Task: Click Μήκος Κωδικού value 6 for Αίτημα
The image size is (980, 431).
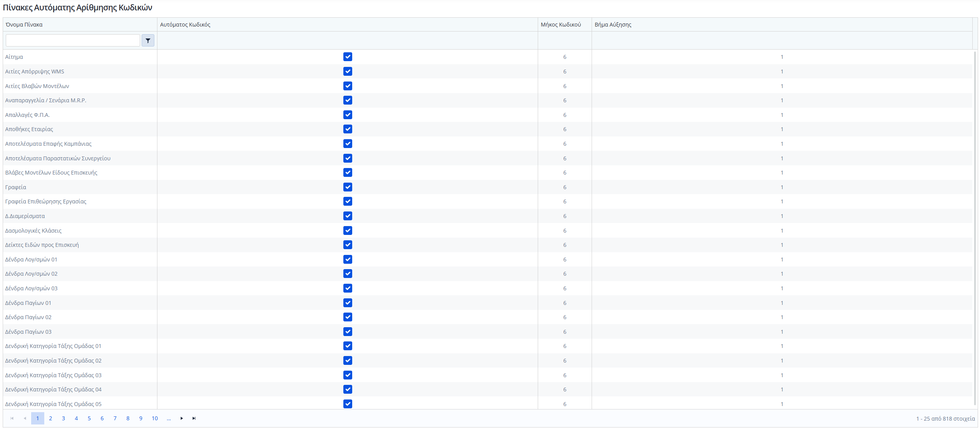Action: 565,57
